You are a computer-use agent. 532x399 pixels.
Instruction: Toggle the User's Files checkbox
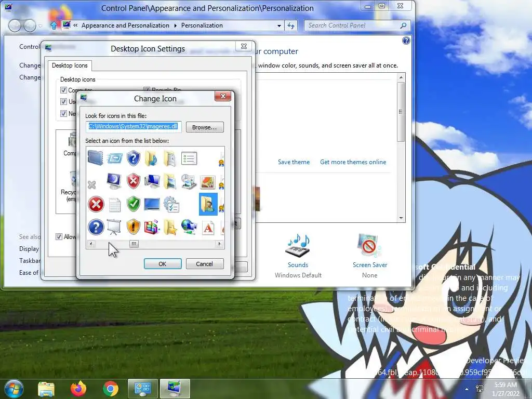pos(63,101)
